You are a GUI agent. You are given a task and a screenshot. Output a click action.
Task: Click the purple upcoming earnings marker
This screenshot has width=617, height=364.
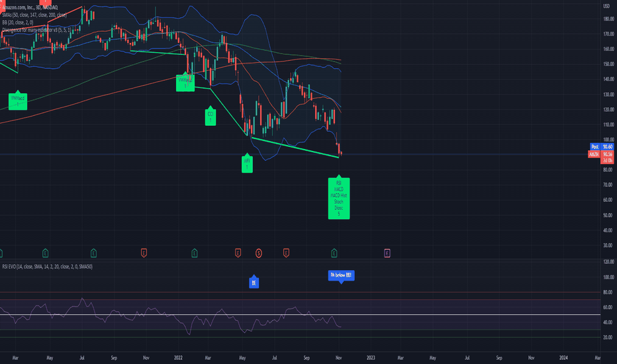point(387,252)
